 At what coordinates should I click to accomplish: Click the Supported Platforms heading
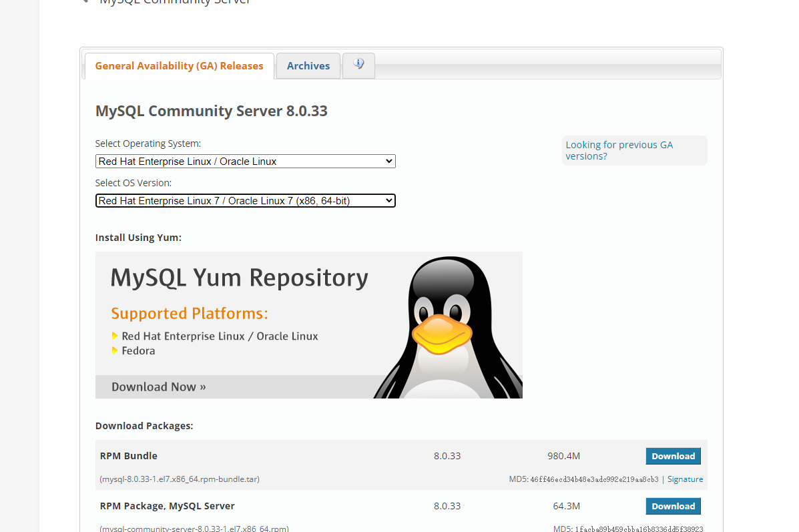pos(190,313)
